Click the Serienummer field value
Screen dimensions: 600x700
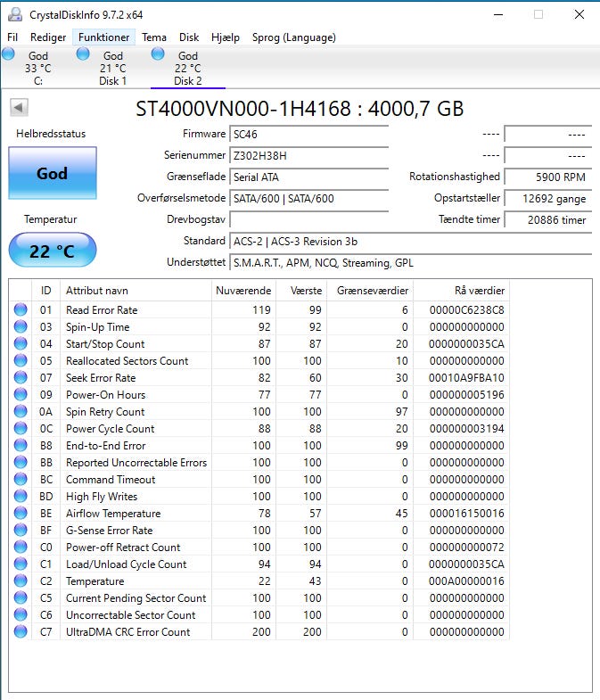(x=308, y=155)
